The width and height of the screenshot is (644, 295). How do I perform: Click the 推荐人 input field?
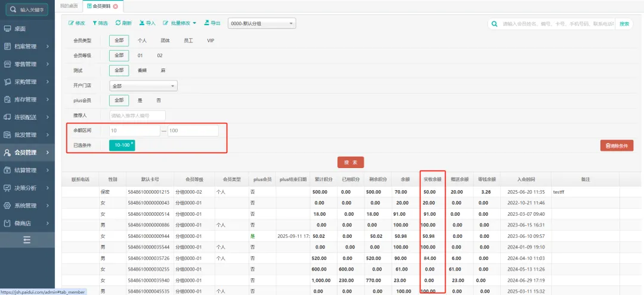pos(137,116)
